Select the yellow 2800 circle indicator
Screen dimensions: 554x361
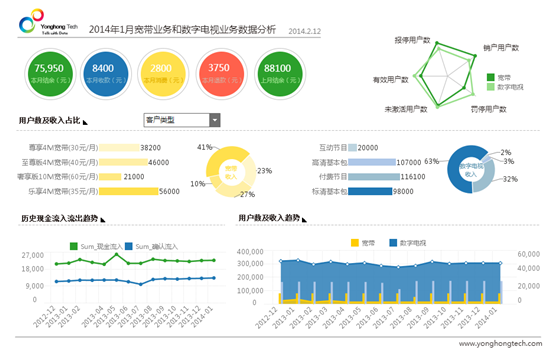[x=163, y=74]
